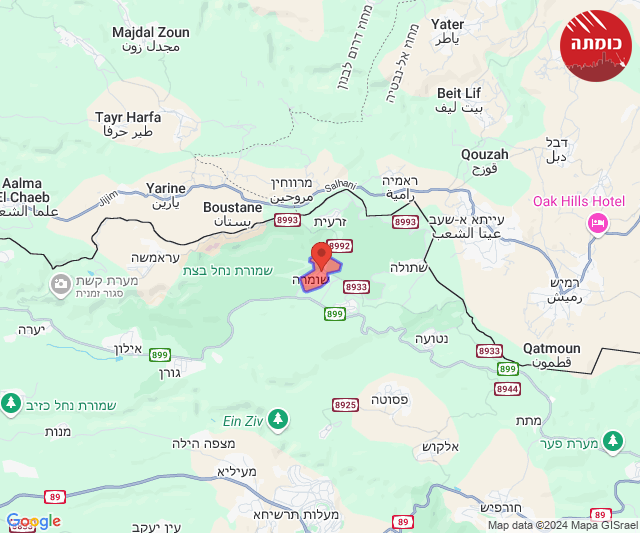Click the Pa'ar Cave green tree icon
The width and height of the screenshot is (640, 533).
pyautogui.click(x=613, y=442)
